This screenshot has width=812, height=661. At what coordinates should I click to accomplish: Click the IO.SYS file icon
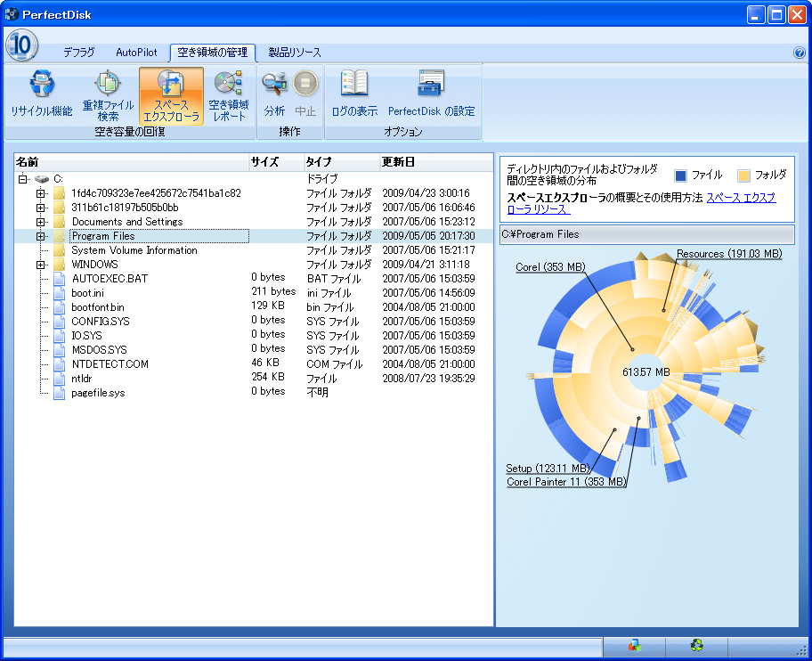click(59, 336)
